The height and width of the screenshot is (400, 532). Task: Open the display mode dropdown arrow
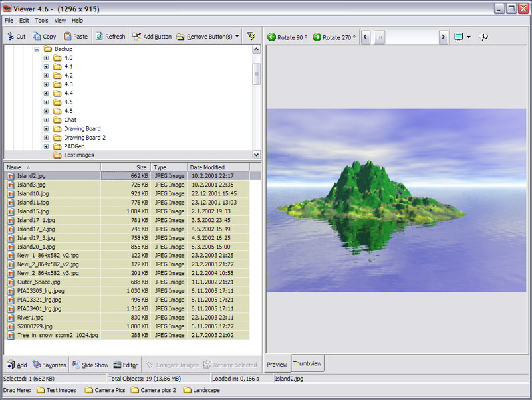tap(469, 37)
